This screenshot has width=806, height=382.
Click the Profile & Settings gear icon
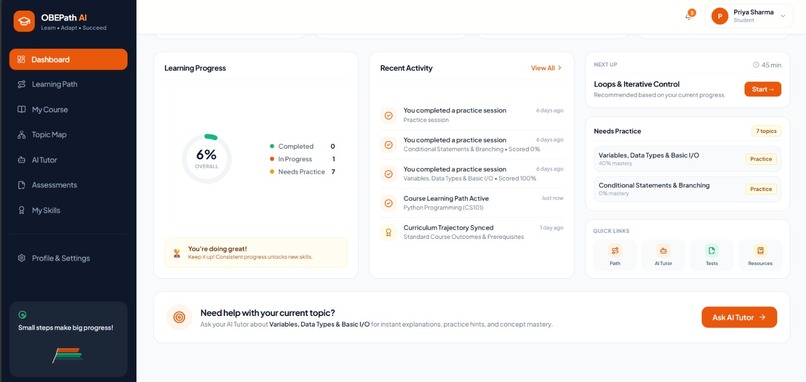click(21, 258)
